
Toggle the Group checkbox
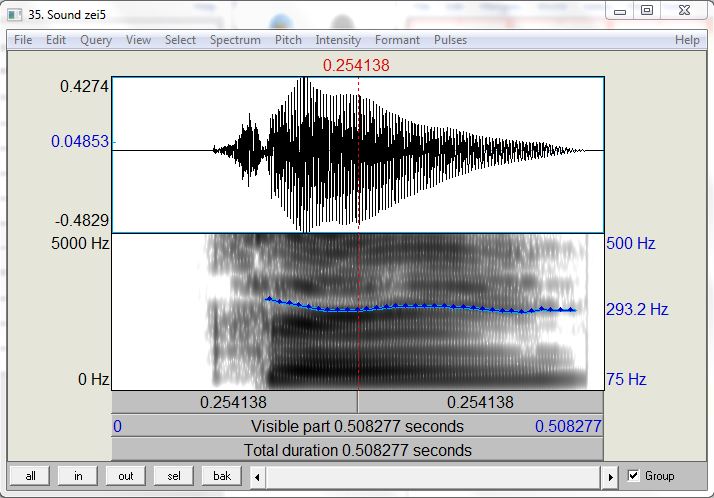tap(633, 476)
